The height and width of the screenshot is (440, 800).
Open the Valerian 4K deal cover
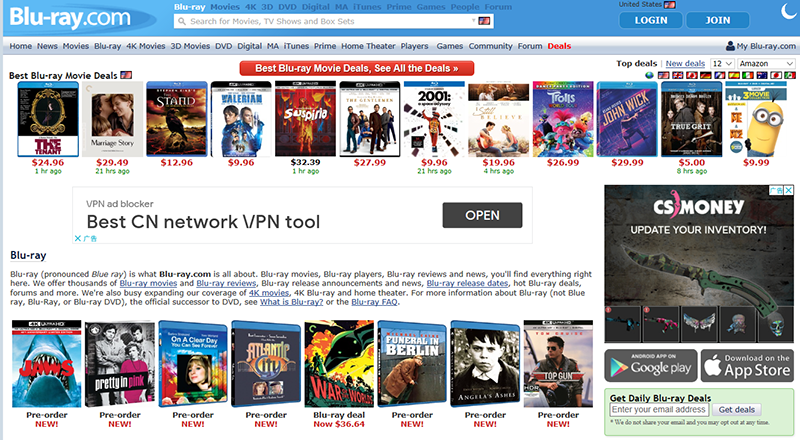pos(241,118)
